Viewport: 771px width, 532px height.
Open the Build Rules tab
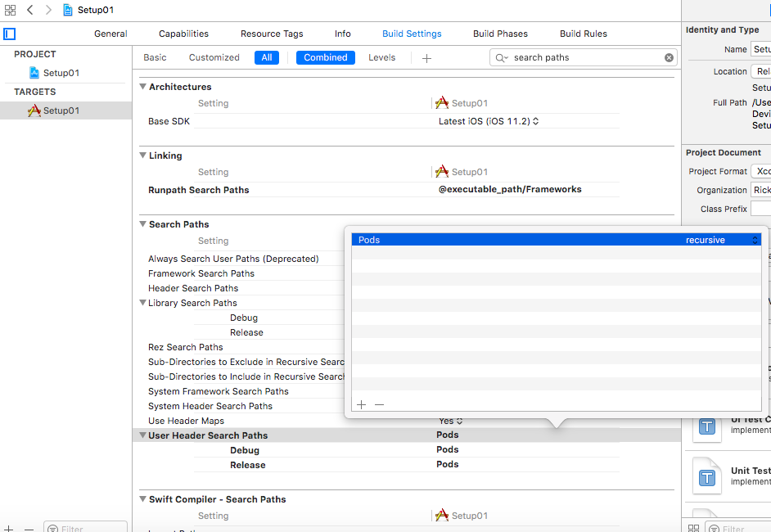point(584,34)
